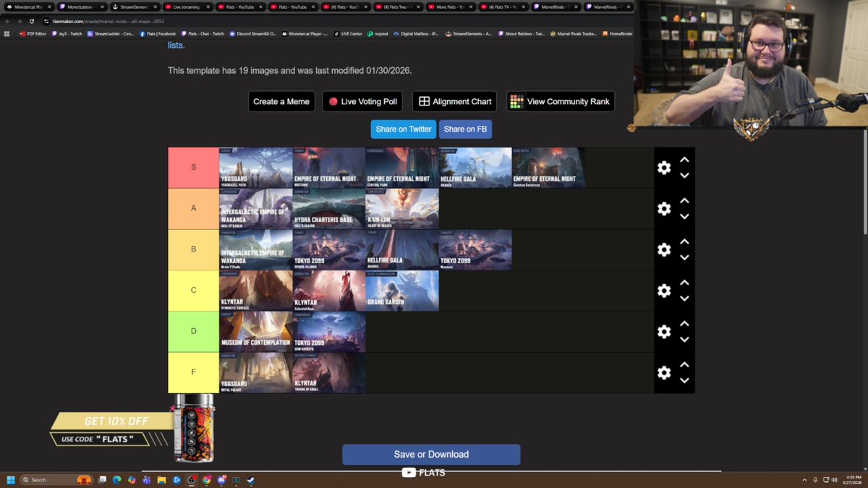
Task: Open Discord StreamKit bookmark
Action: click(253, 33)
